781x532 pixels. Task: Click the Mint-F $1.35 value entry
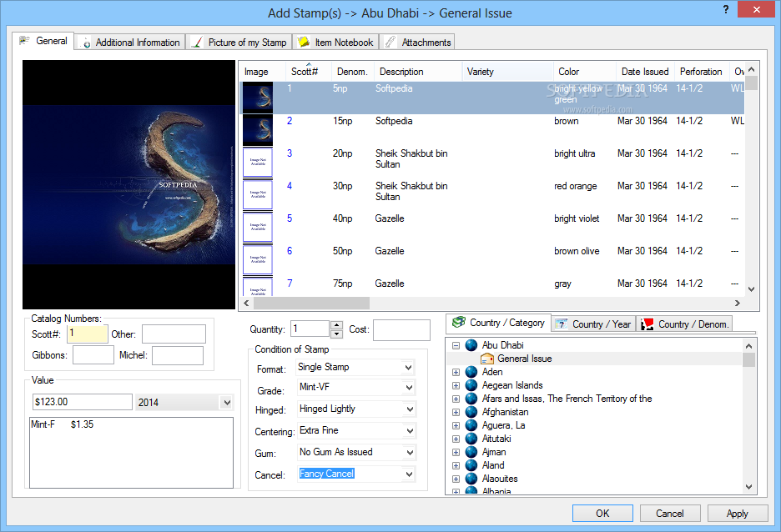coord(63,424)
